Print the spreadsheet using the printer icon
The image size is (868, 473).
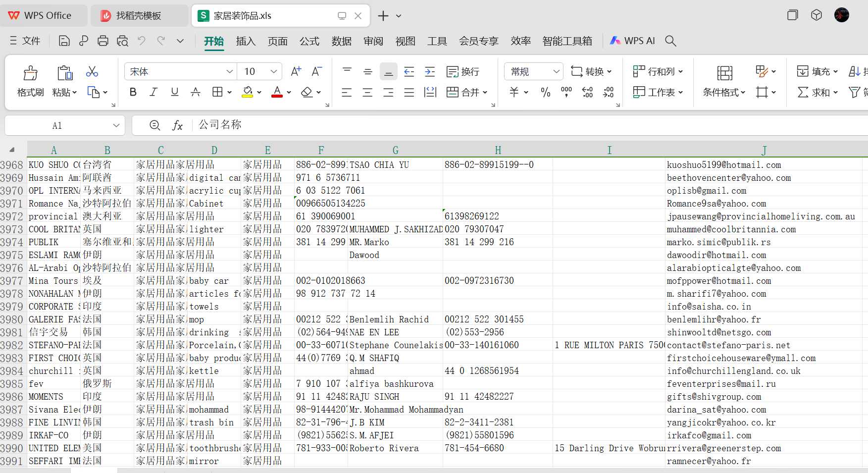point(102,41)
